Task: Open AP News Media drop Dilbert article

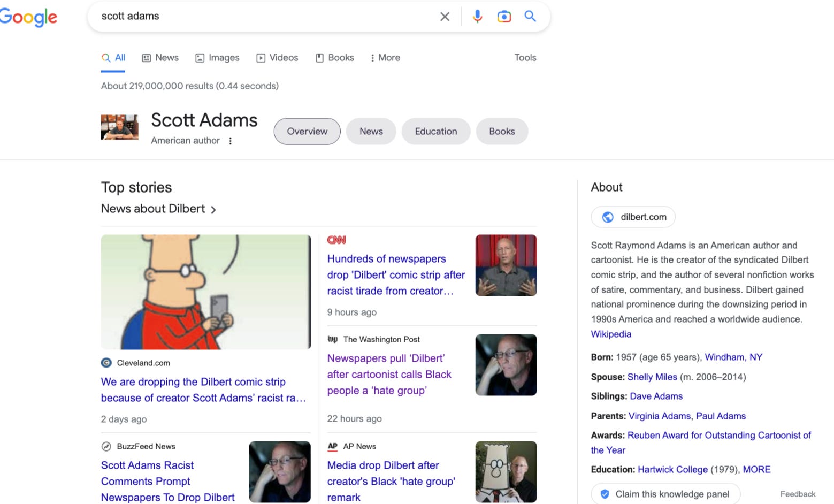Action: click(x=391, y=482)
